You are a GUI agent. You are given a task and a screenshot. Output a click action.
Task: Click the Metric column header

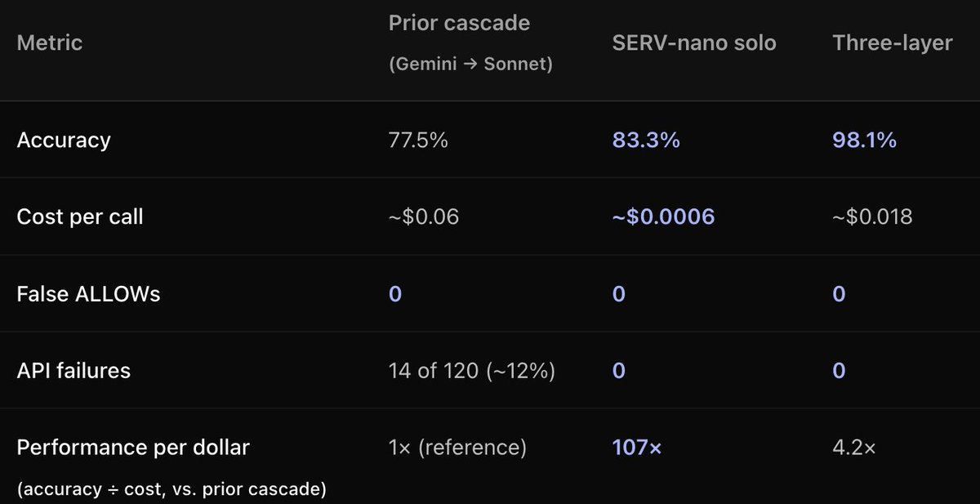pos(49,42)
